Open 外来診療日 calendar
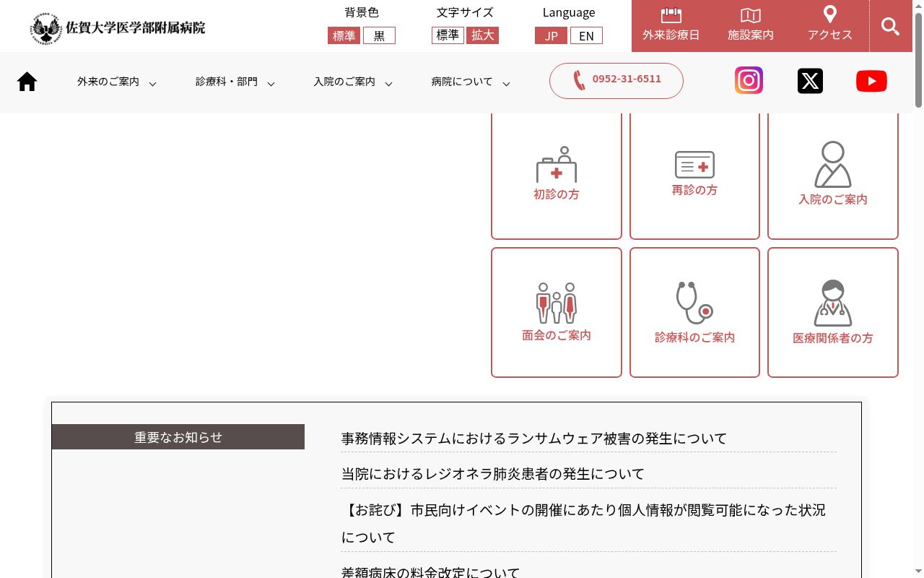 671,26
